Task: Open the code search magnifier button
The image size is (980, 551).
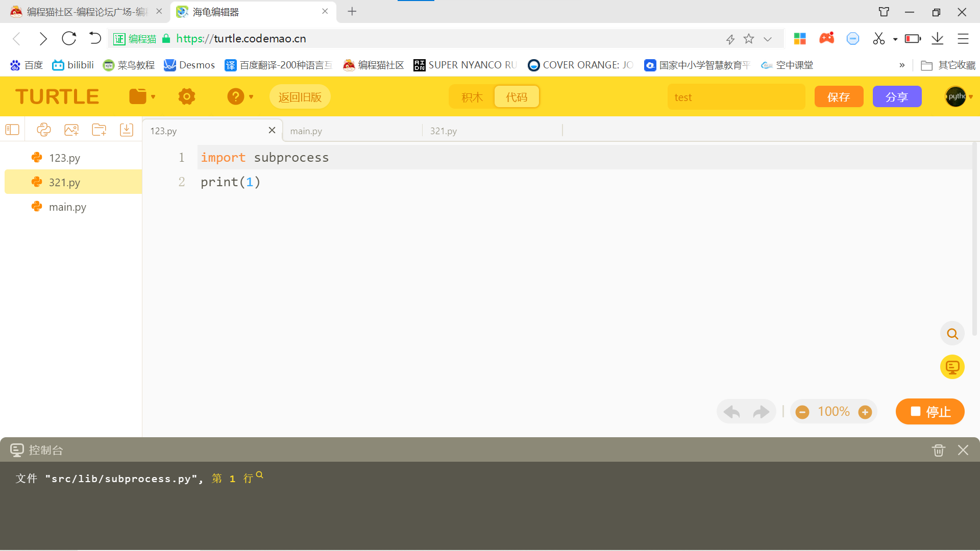Action: (x=952, y=334)
